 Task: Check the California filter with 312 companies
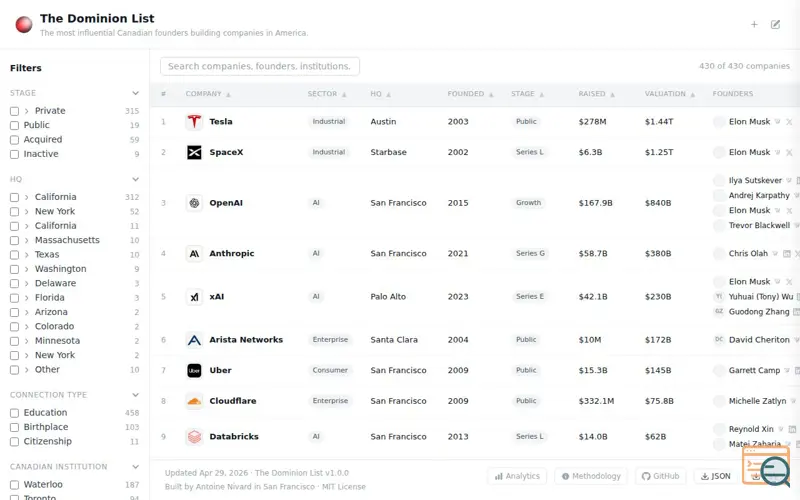[14, 197]
